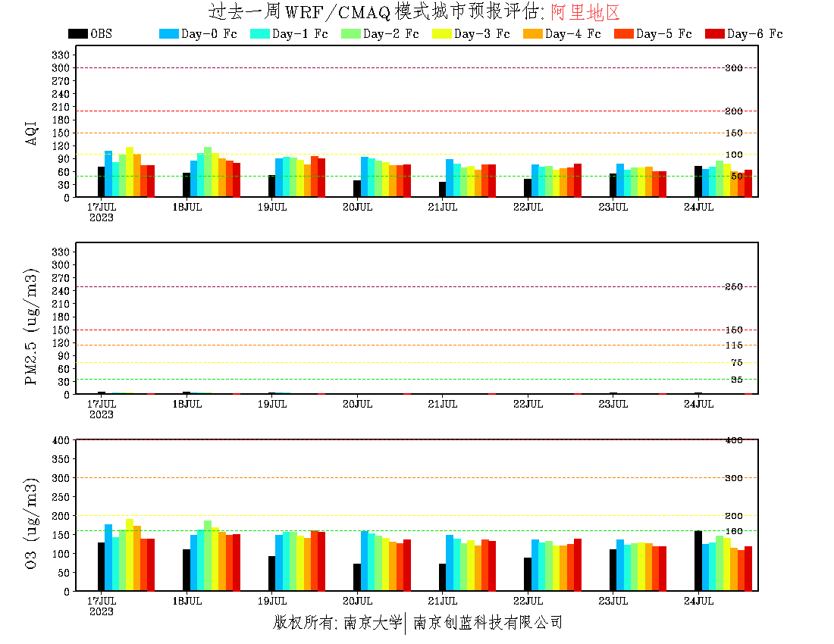The height and width of the screenshot is (644, 834).
Task: Click the '22JUL' date label under PM2.5 chart
Action: click(528, 405)
